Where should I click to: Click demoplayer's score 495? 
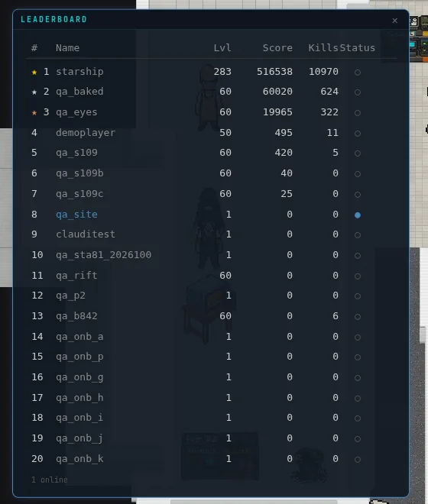[284, 133]
